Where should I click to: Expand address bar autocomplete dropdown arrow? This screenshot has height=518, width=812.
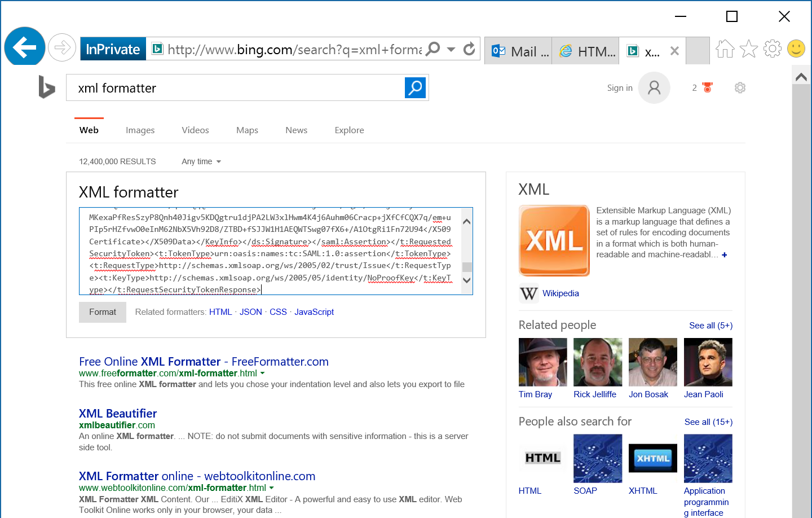point(451,49)
